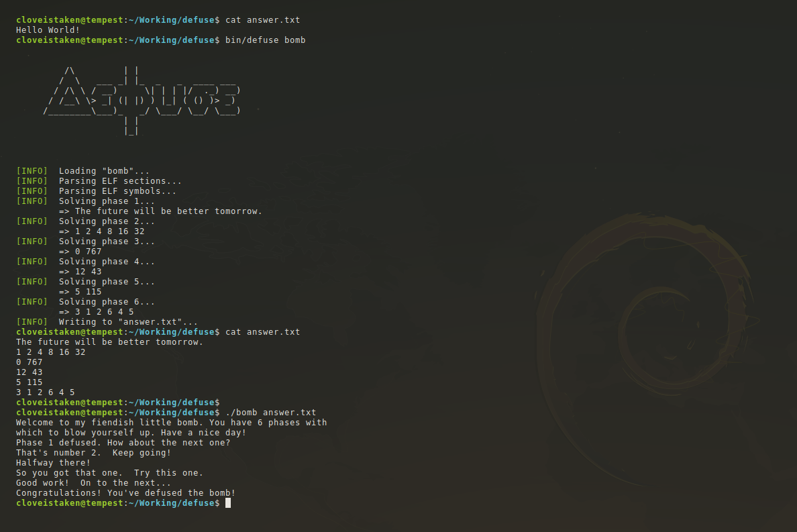The image size is (797, 532).
Task: Click "Welcome to my fiendish little bomb" line
Action: pyautogui.click(x=171, y=423)
